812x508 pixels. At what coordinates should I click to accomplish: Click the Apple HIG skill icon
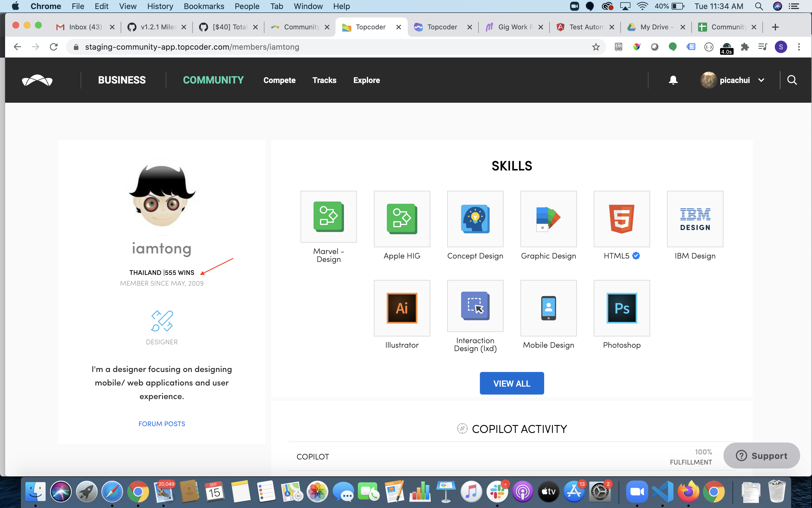point(402,219)
